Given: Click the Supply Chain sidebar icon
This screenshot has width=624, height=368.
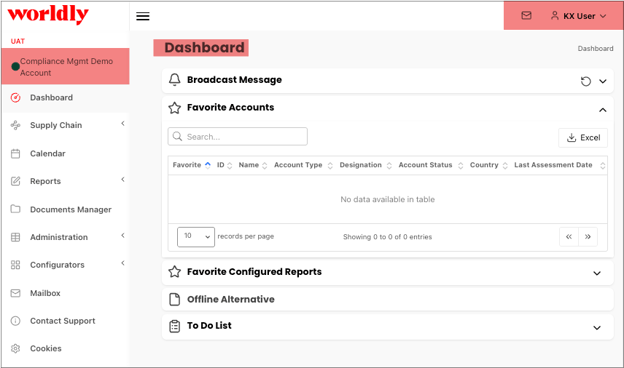Looking at the screenshot, I should click(x=16, y=125).
